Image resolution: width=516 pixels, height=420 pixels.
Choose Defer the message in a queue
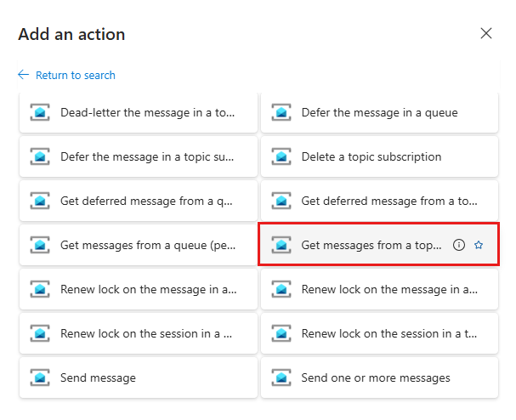[379, 112]
